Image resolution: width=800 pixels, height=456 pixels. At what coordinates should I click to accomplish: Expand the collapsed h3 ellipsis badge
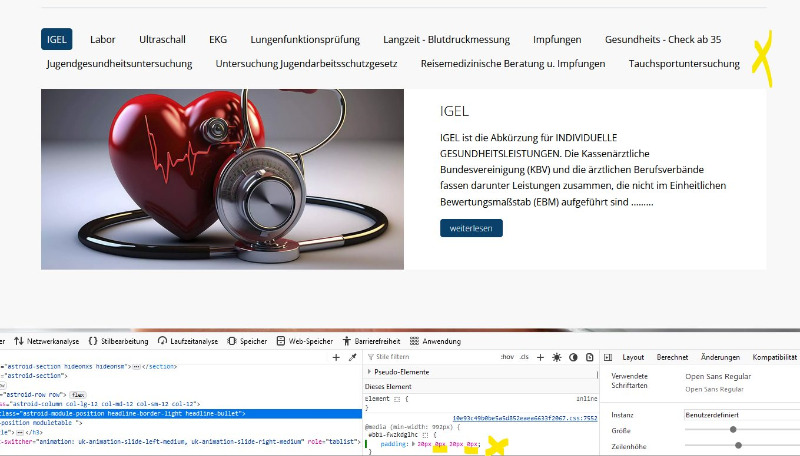coord(20,433)
